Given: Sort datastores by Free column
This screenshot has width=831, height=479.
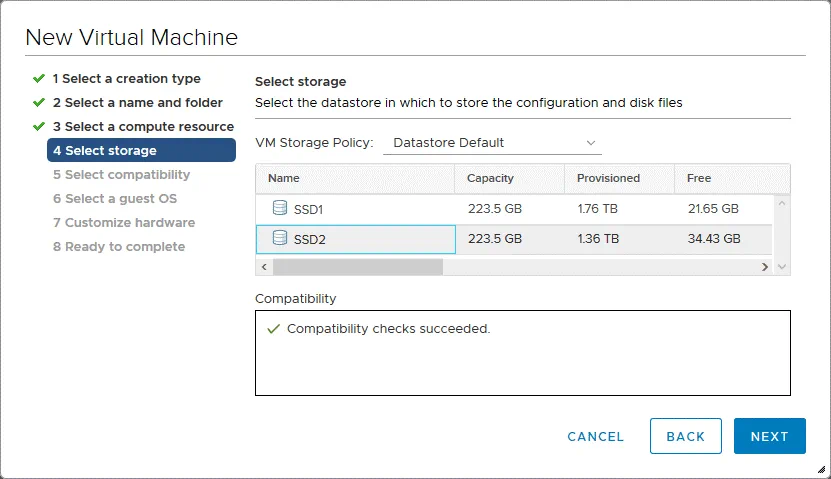Looking at the screenshot, I should [699, 178].
